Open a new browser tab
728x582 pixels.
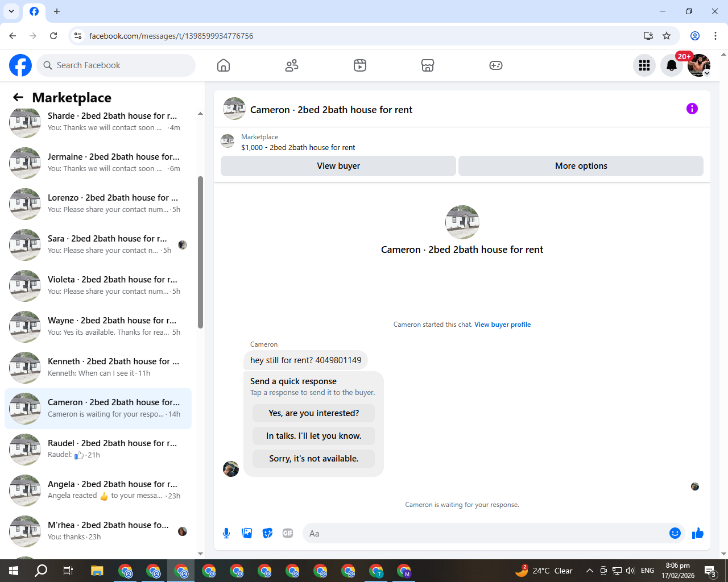[x=57, y=11]
